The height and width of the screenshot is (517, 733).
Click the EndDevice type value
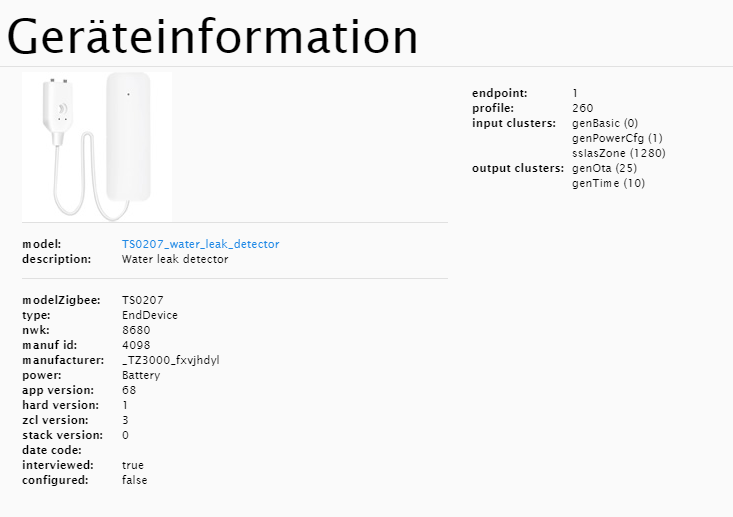149,315
